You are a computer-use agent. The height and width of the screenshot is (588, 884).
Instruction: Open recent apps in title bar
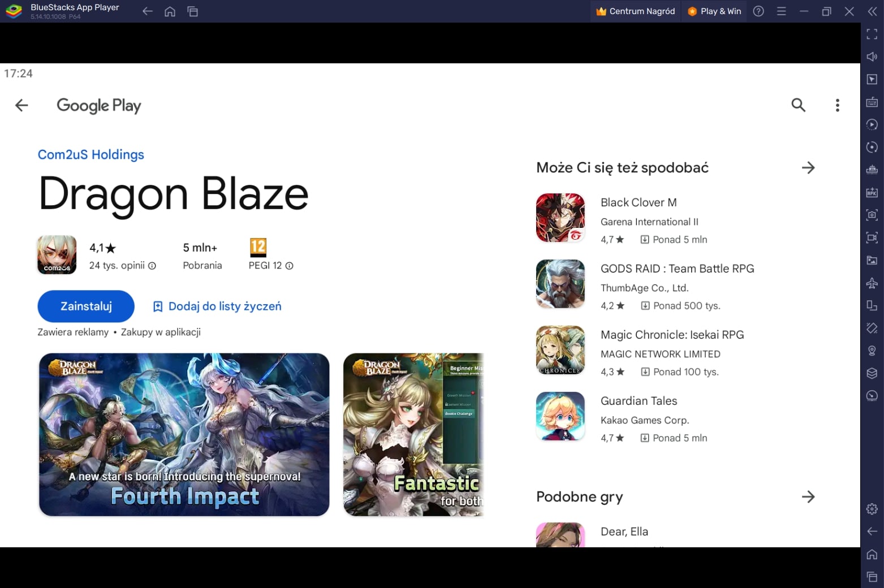pos(193,11)
